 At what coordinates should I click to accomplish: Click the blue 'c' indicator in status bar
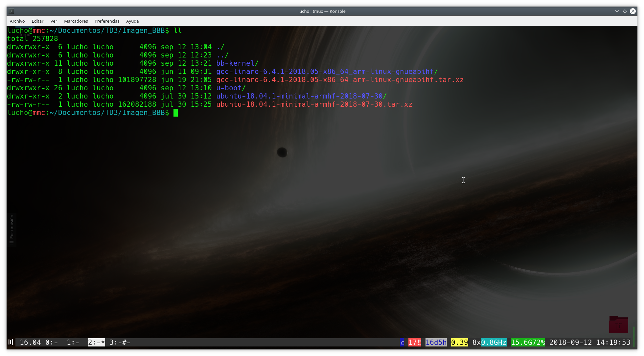(x=402, y=343)
